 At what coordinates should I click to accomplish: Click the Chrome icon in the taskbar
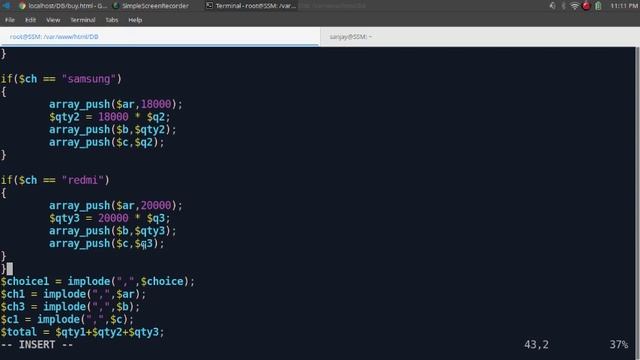pyautogui.click(x=22, y=6)
